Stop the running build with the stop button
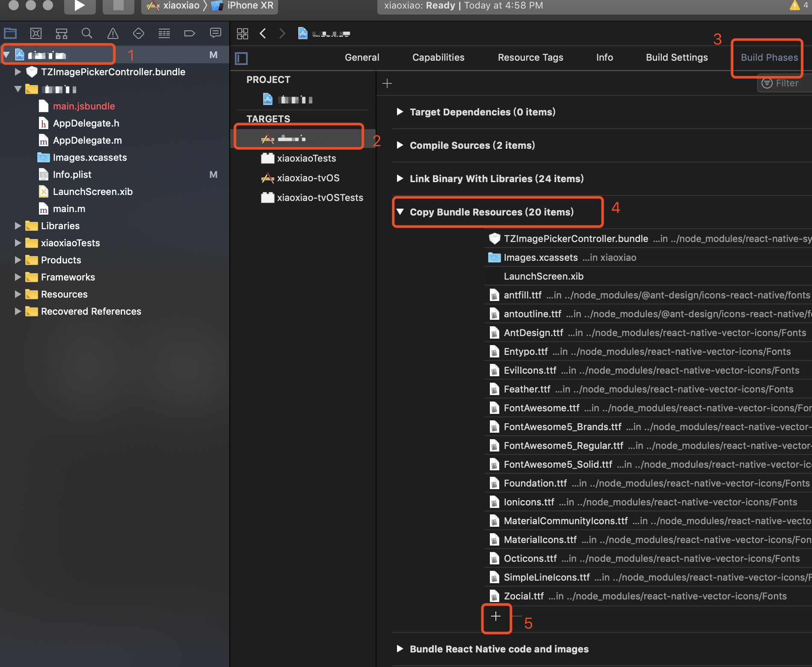This screenshot has width=812, height=667. pos(118,6)
